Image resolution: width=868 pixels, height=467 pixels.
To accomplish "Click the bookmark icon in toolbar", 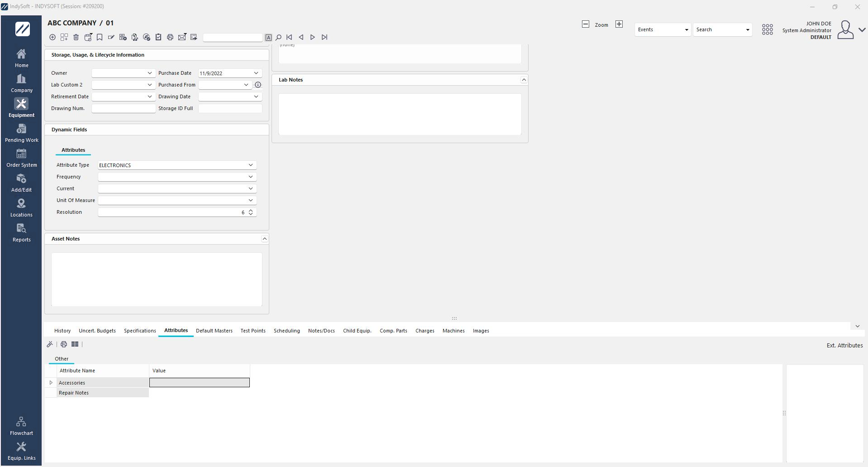I will (100, 37).
